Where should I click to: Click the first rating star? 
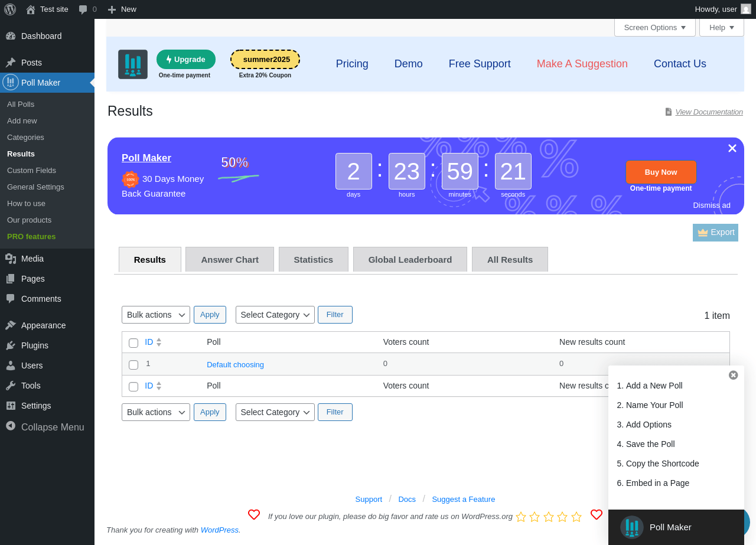tap(521, 517)
